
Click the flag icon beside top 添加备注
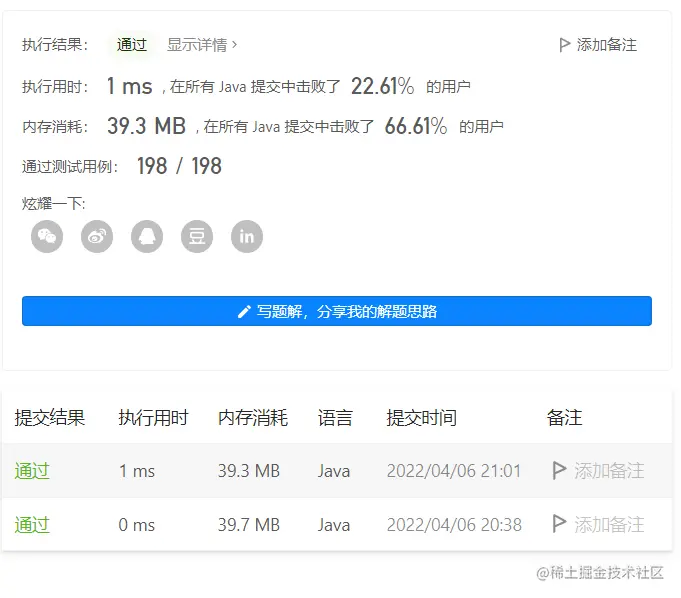(x=564, y=45)
